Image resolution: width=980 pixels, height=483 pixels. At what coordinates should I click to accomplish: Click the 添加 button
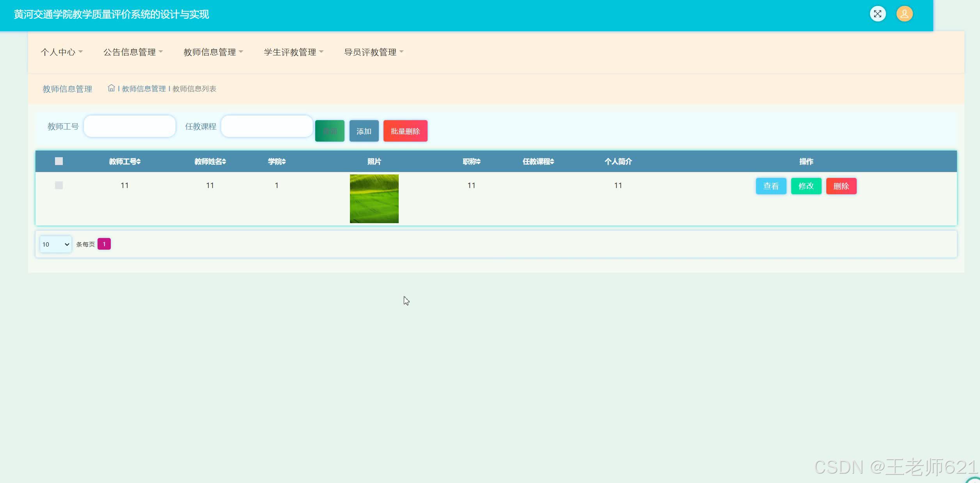coord(364,131)
